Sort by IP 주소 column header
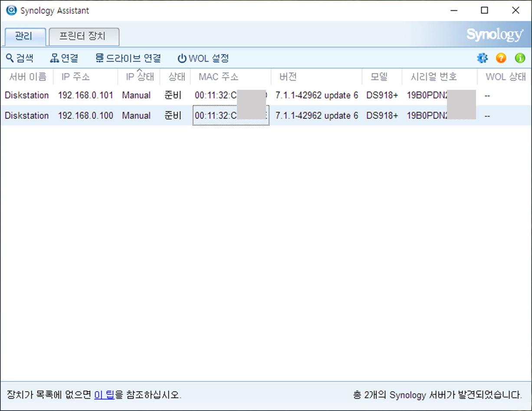This screenshot has width=532, height=411. (85, 77)
